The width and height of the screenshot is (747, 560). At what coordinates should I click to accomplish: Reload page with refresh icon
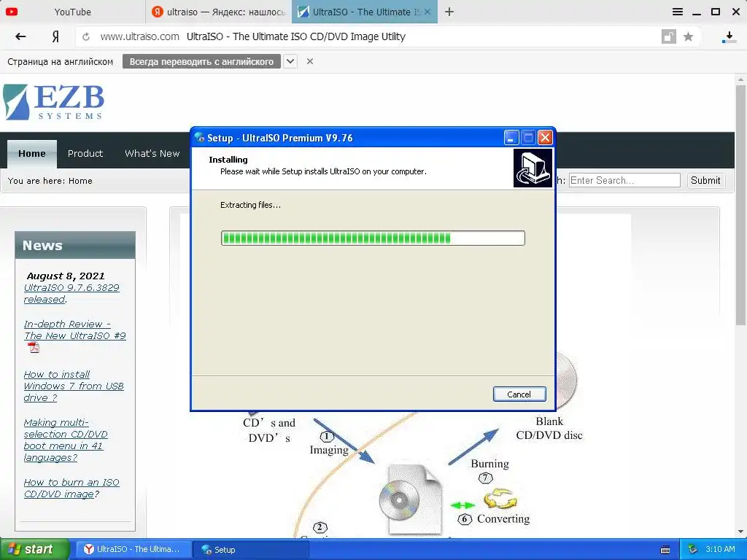[x=86, y=36]
